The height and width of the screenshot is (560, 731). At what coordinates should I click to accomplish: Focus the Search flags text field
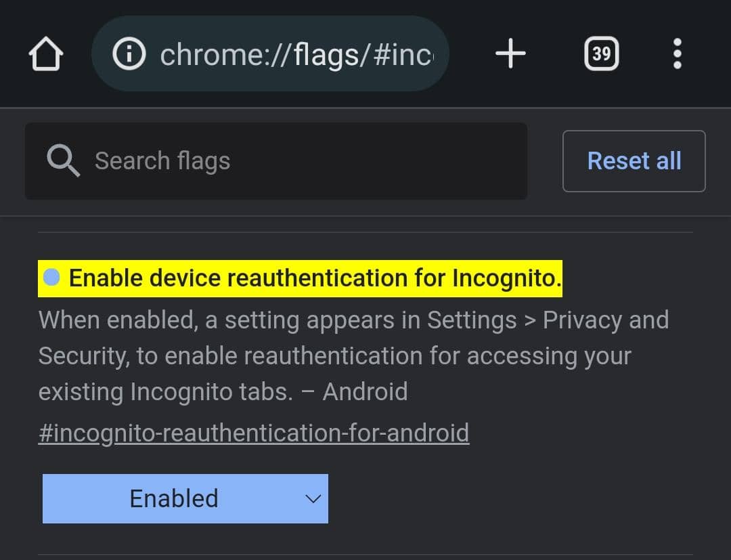tap(298, 161)
